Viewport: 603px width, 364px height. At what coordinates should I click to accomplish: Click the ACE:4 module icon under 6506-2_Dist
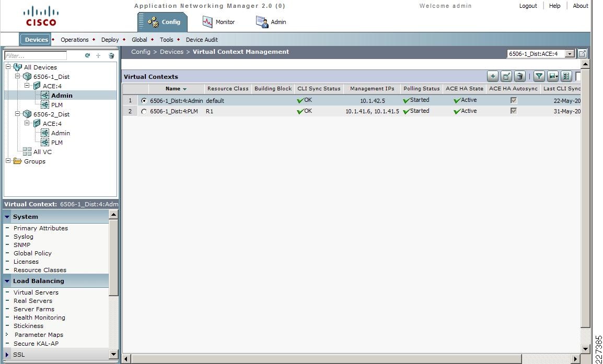point(37,123)
